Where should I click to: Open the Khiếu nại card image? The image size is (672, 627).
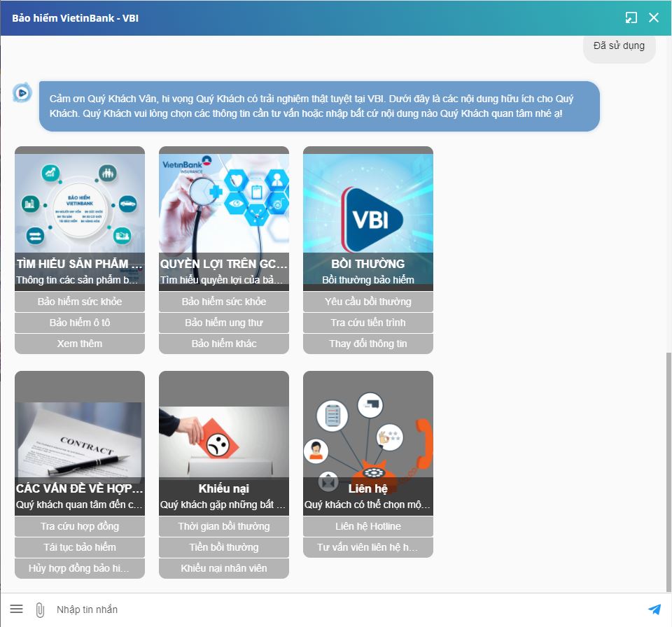click(x=224, y=442)
